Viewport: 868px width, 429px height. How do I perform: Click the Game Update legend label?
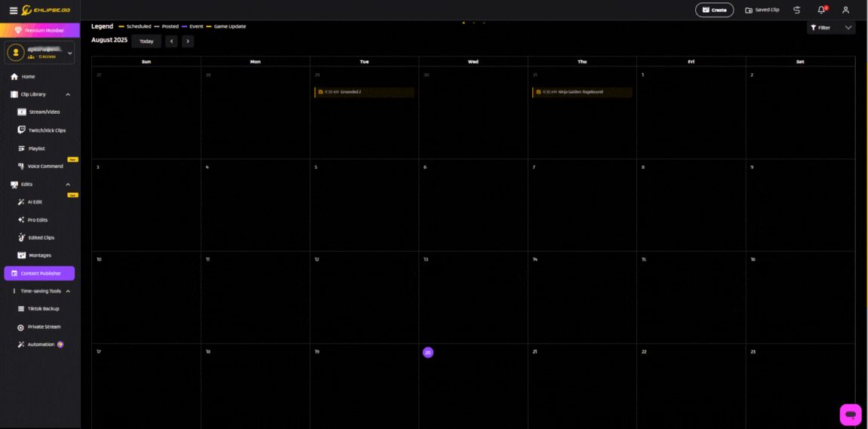click(229, 26)
